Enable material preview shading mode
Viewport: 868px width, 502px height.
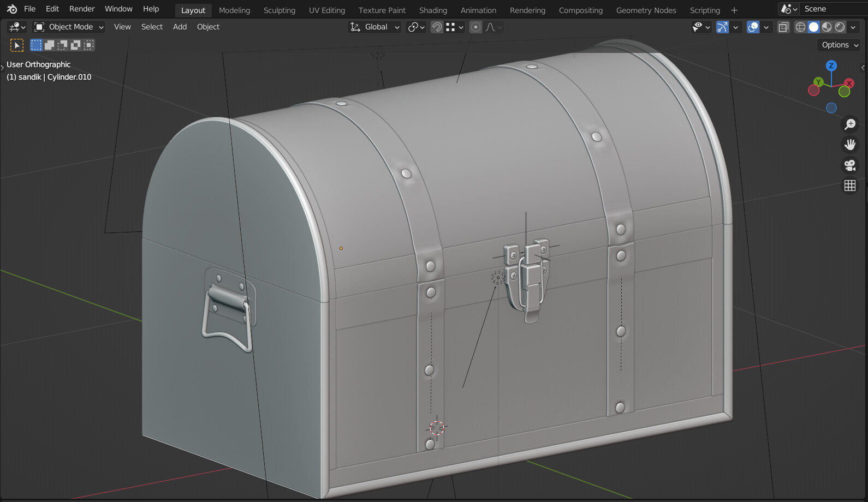pyautogui.click(x=827, y=27)
